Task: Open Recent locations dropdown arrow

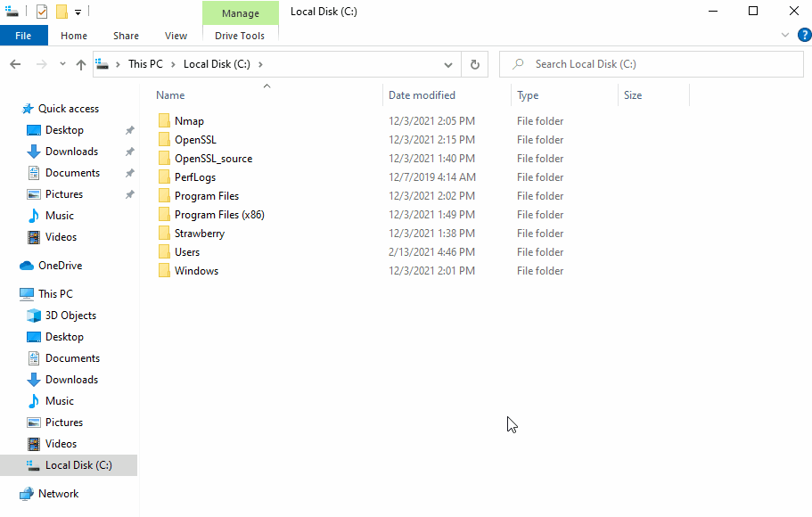Action: pos(62,64)
